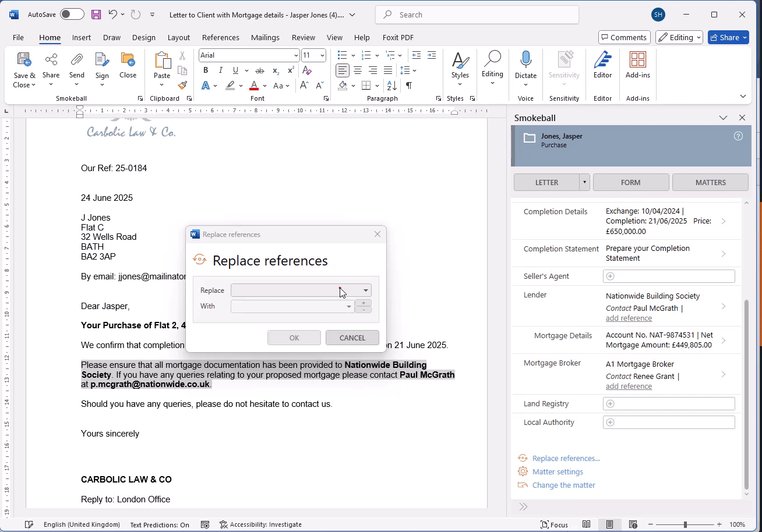Image resolution: width=762 pixels, height=532 pixels.
Task: Apply Italic formatting
Action: 220,70
